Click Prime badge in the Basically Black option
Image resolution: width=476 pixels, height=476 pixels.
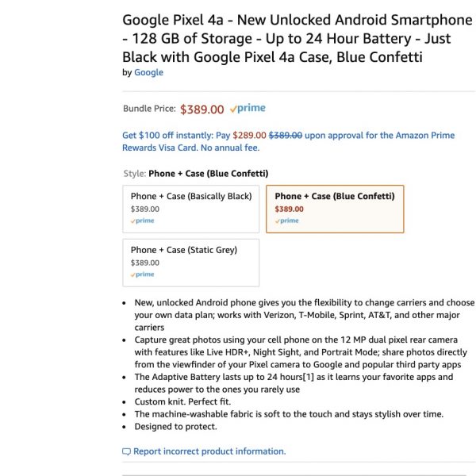(x=143, y=221)
